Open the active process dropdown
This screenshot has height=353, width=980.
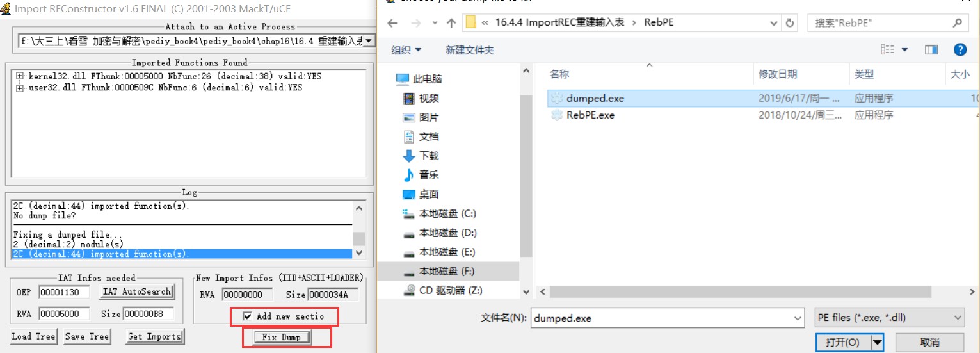click(369, 41)
